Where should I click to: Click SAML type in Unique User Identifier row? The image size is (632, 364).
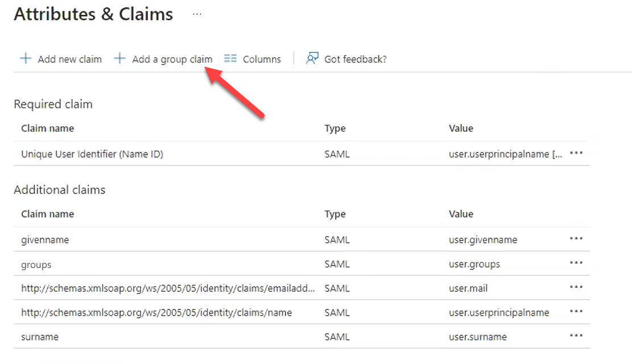tap(337, 154)
